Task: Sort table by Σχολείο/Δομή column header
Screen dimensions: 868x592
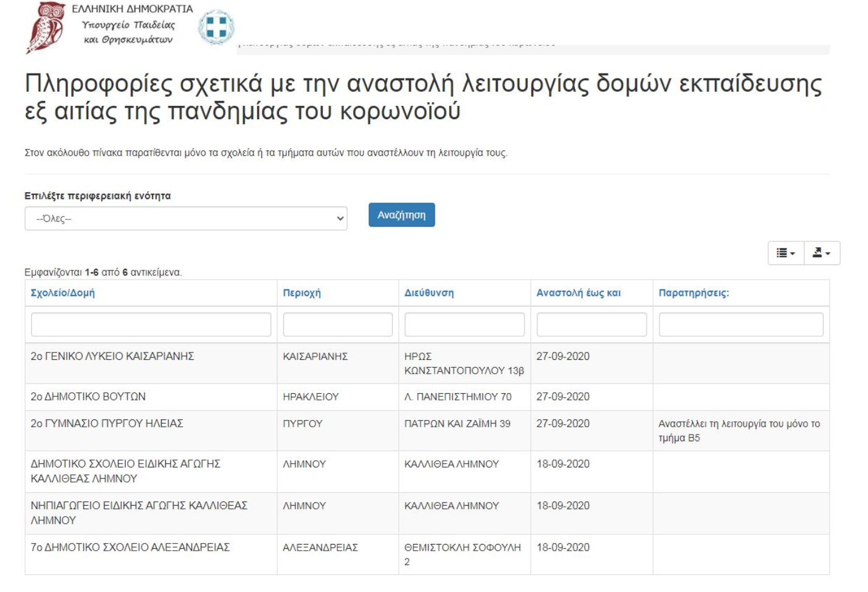Action: (63, 293)
